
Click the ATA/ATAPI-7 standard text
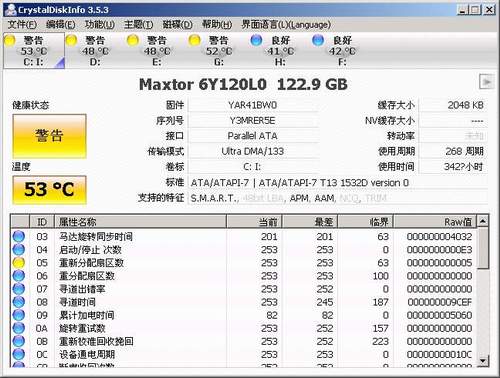[300, 183]
